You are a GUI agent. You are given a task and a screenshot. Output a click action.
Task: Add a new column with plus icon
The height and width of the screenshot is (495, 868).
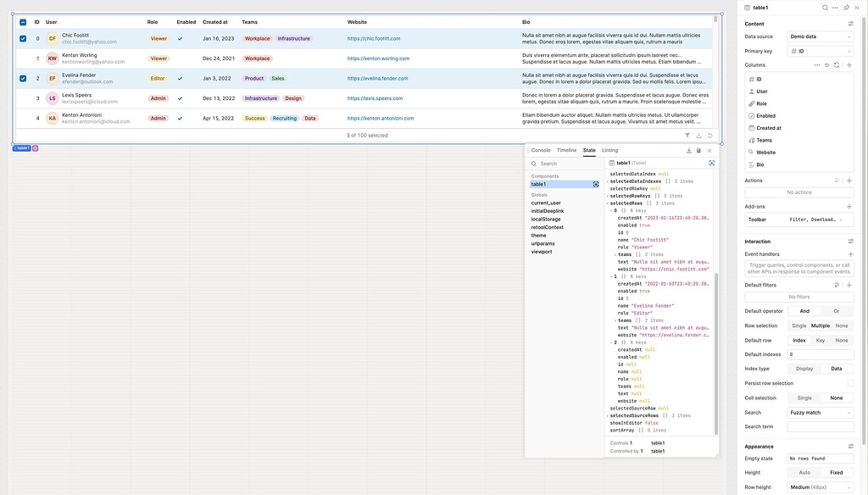point(849,64)
